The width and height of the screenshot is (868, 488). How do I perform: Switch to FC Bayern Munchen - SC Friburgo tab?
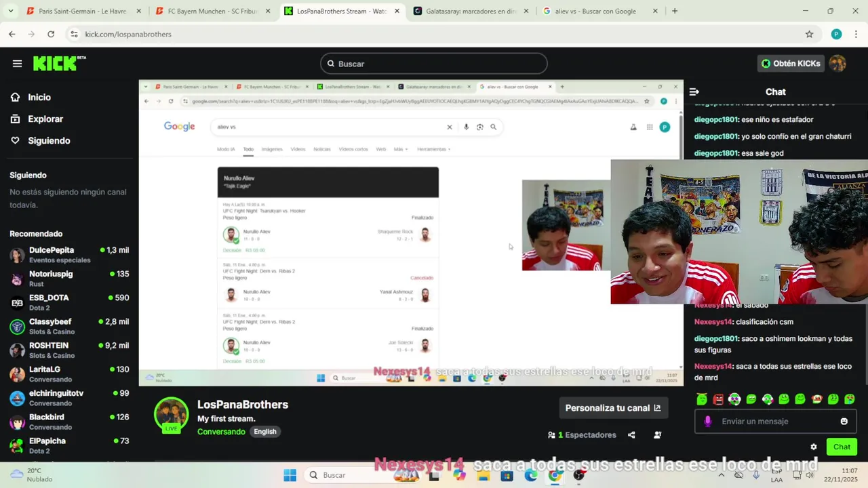coord(212,11)
